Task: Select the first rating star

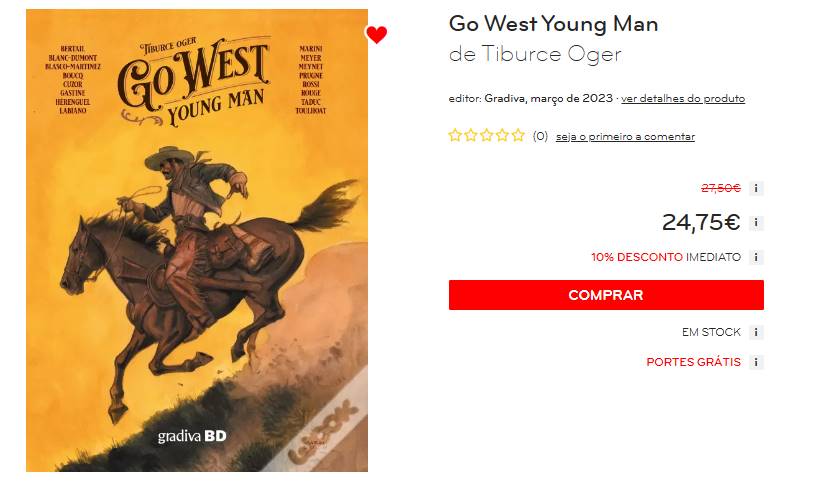Action: click(x=455, y=135)
